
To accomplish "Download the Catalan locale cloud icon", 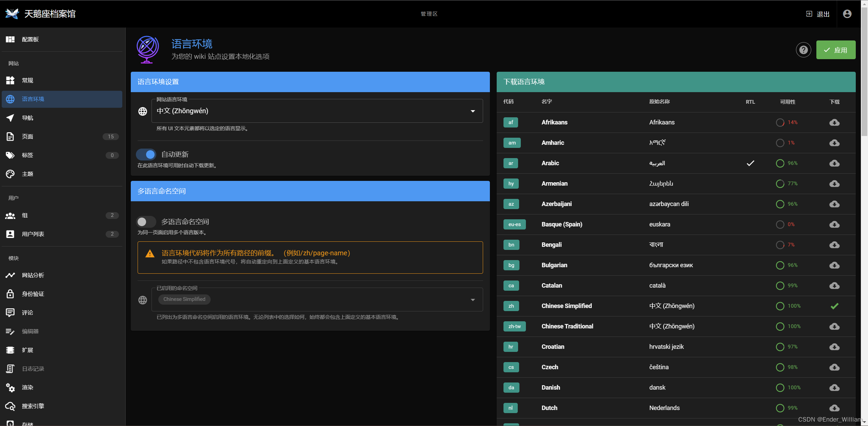I will 834,286.
